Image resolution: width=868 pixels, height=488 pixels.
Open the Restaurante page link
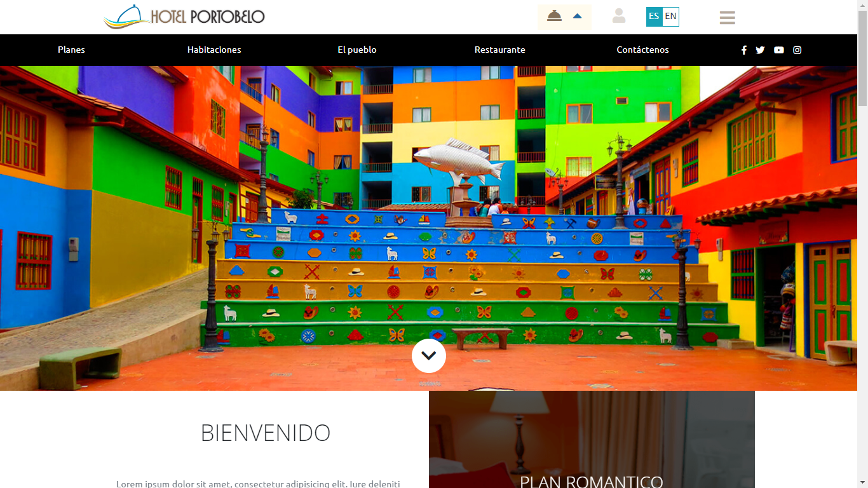[x=500, y=50]
